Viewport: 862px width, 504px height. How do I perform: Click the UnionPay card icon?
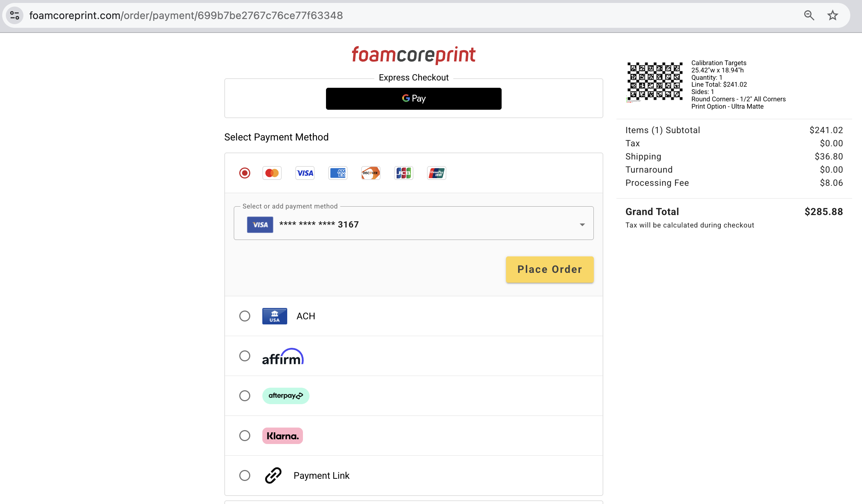click(436, 173)
